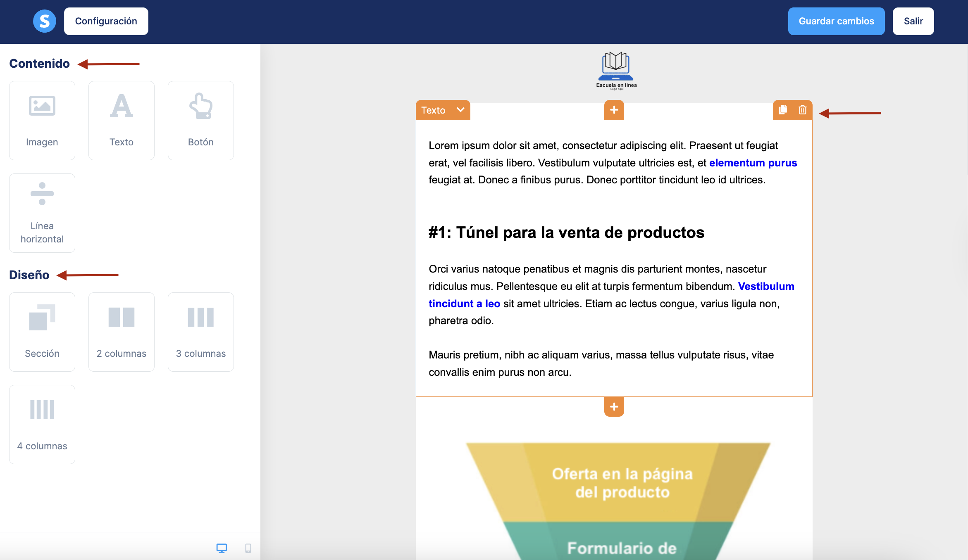Open the 'elementum purus' link
The width and height of the screenshot is (968, 560).
[x=753, y=163]
